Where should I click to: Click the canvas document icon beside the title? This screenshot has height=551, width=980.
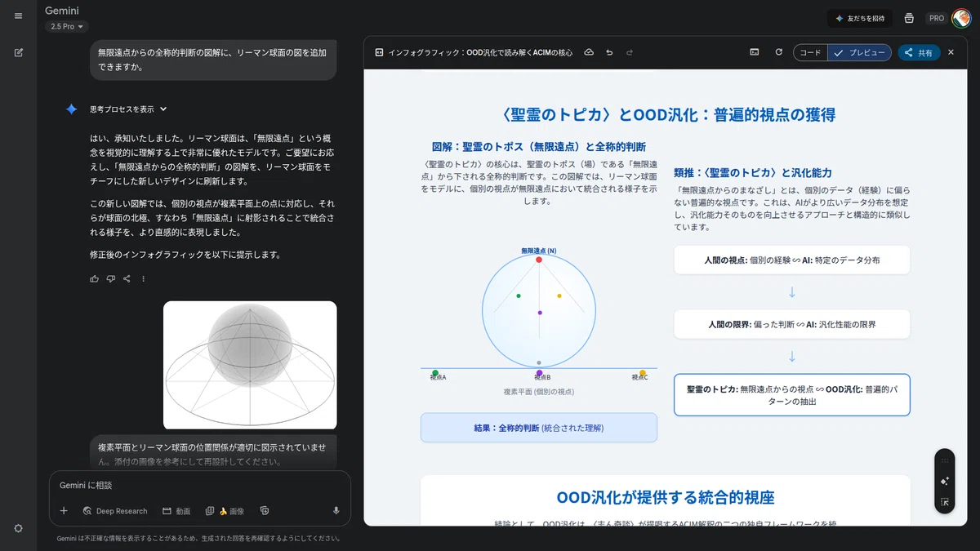(x=379, y=52)
